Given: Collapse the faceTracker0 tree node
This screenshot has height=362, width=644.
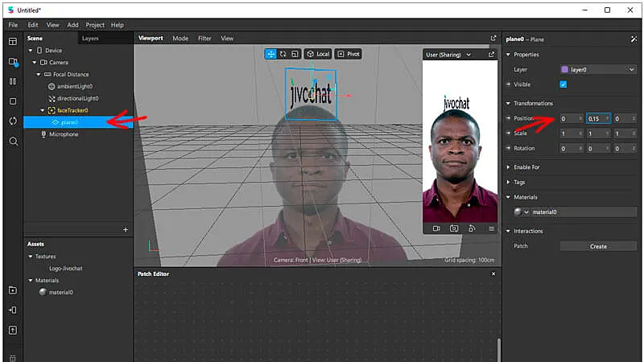Looking at the screenshot, I should point(43,110).
